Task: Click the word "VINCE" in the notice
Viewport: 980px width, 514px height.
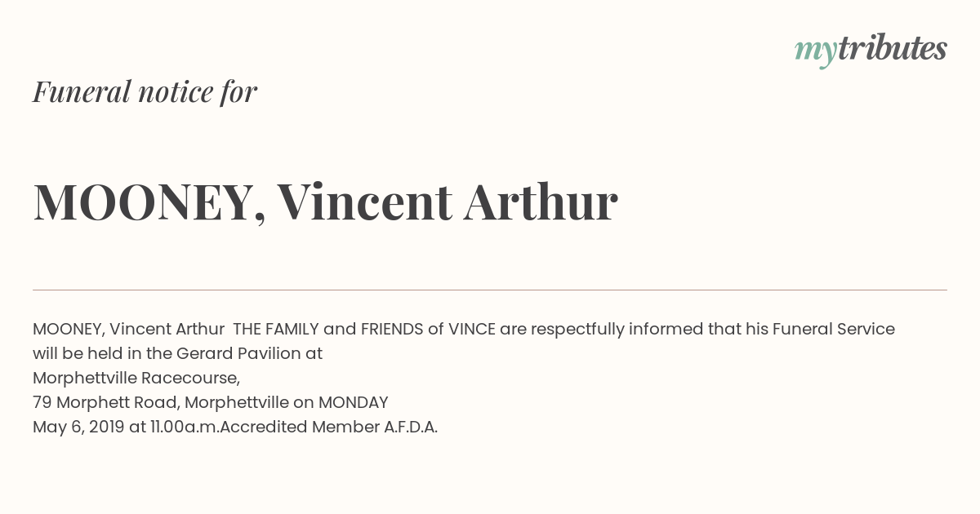Action: pos(471,330)
